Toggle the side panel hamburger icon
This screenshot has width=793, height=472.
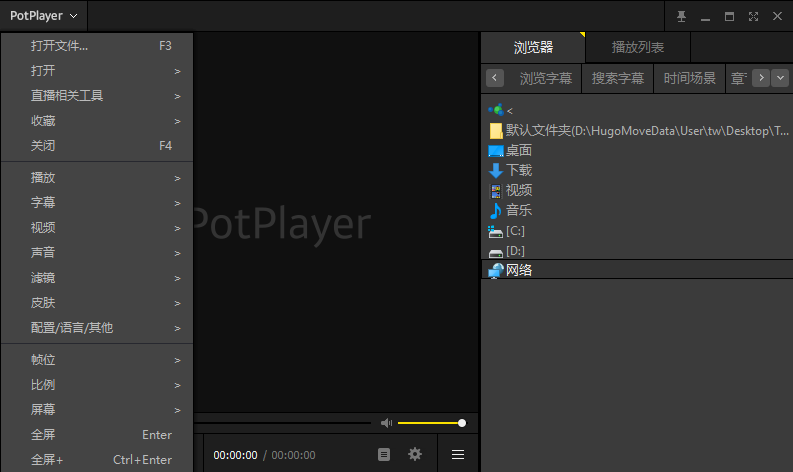click(458, 454)
